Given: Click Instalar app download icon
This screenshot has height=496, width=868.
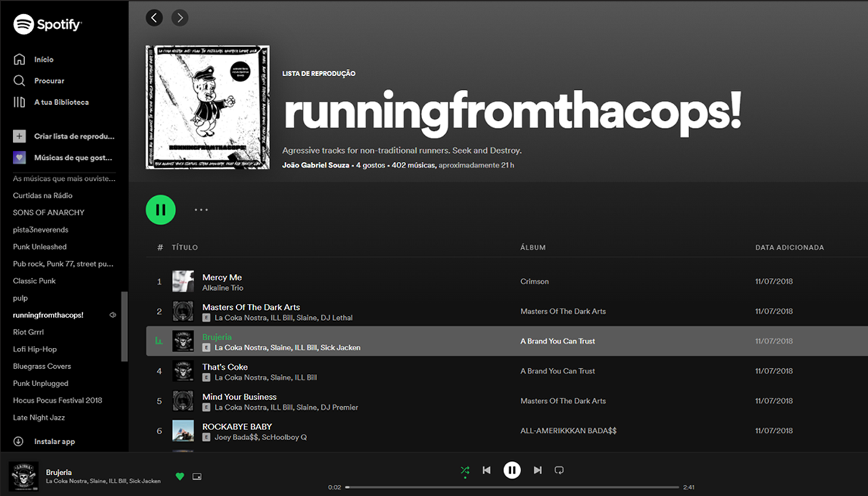Looking at the screenshot, I should [19, 441].
